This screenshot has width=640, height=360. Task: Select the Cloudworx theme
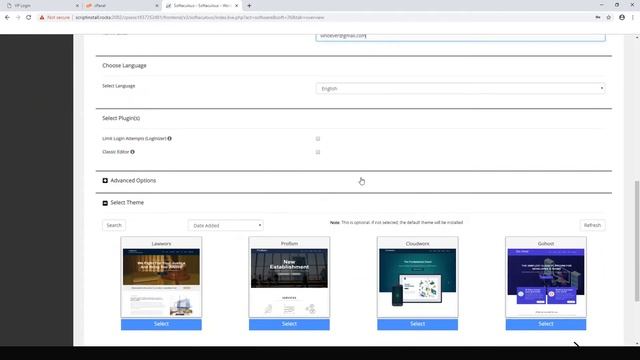point(418,324)
